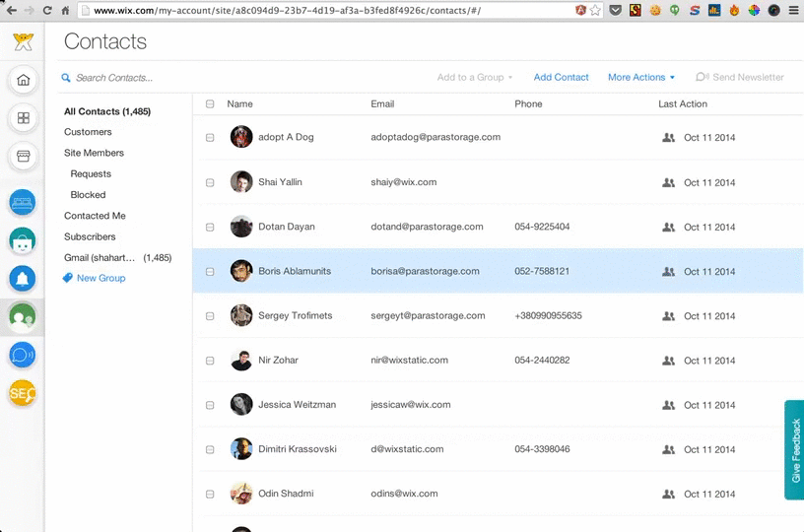Check the Dotan Dayan row checkbox

coord(210,227)
